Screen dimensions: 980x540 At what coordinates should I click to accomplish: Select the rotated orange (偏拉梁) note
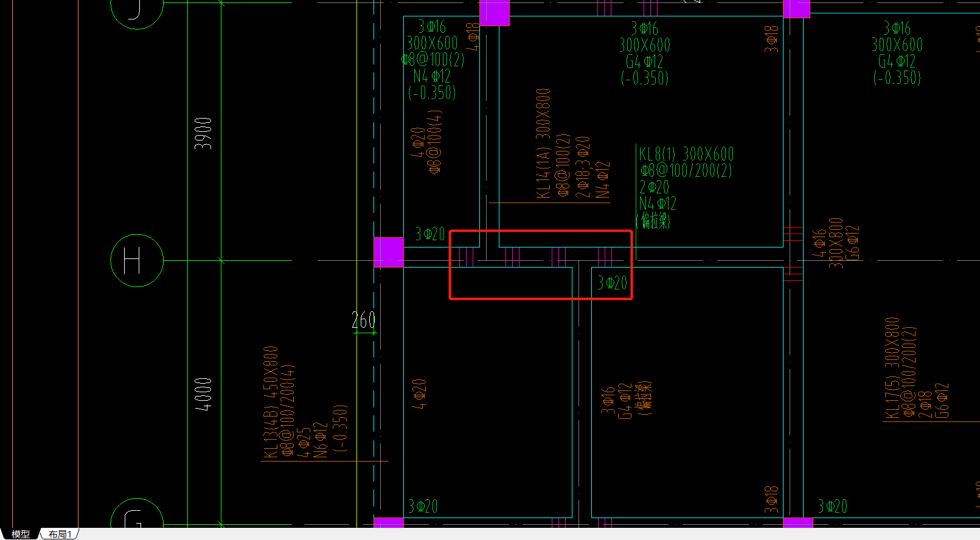[x=642, y=398]
